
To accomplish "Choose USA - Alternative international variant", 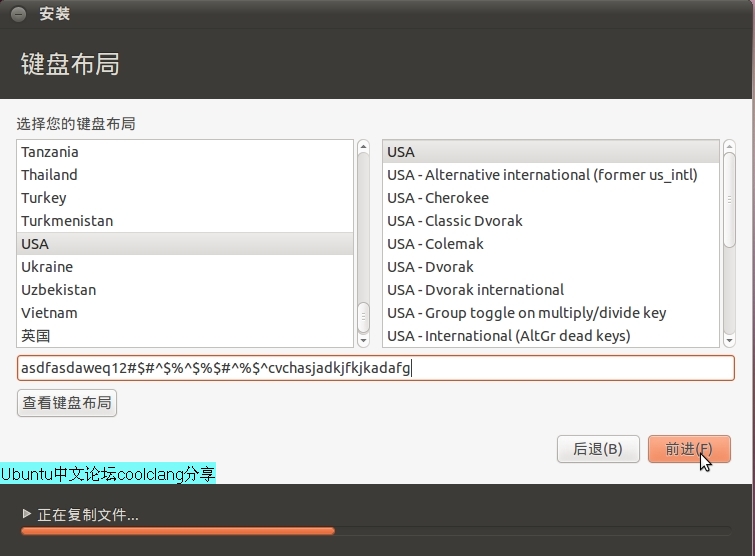I will pyautogui.click(x=551, y=175).
